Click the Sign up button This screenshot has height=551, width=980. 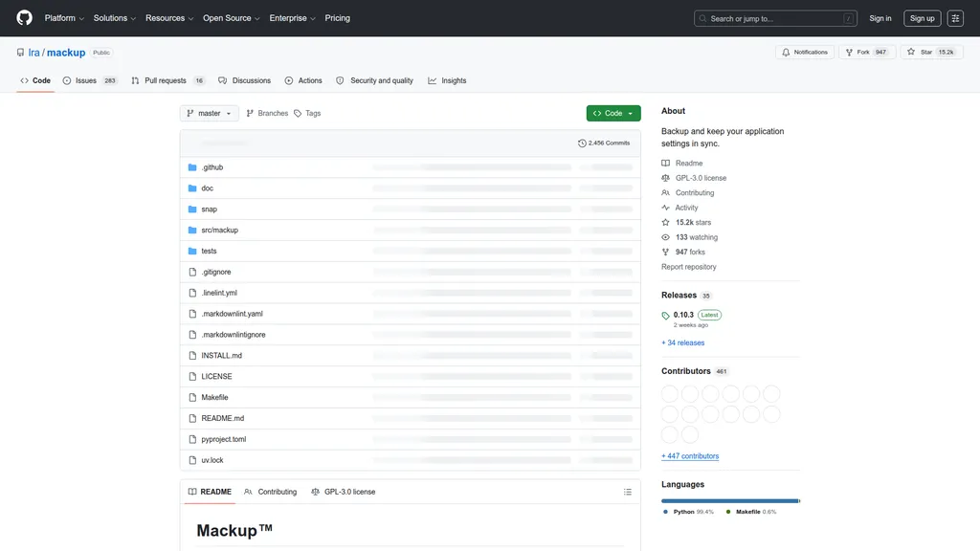pyautogui.click(x=922, y=18)
